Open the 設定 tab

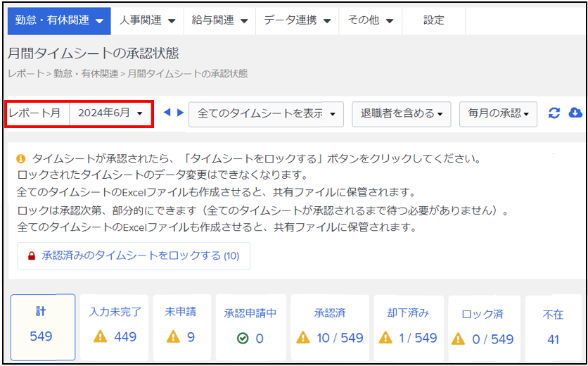[x=434, y=20]
